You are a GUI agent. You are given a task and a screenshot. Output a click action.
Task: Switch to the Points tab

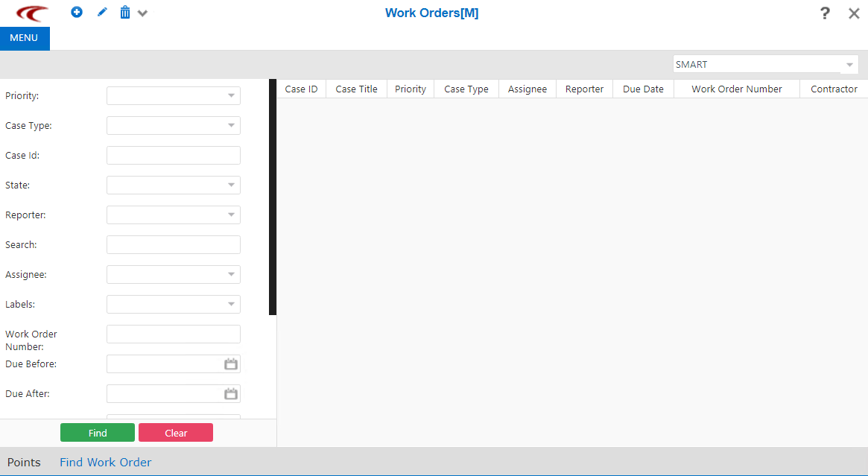[24, 462]
